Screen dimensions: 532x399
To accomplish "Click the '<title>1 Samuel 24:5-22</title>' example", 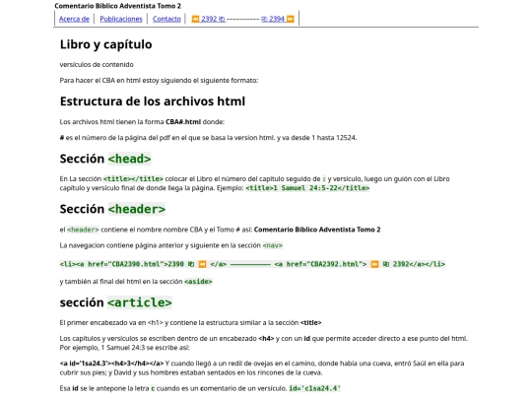I will [x=307, y=188].
